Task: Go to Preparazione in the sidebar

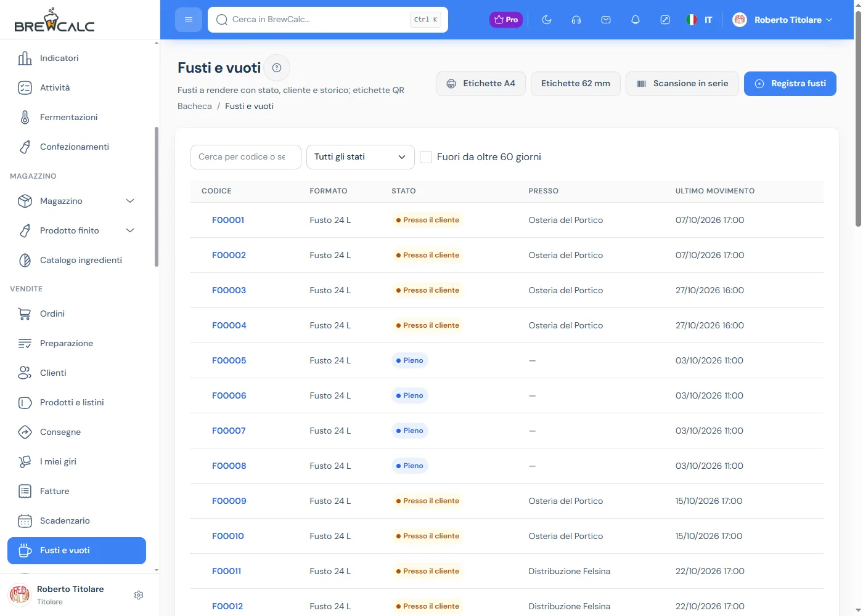Action: tap(76, 343)
